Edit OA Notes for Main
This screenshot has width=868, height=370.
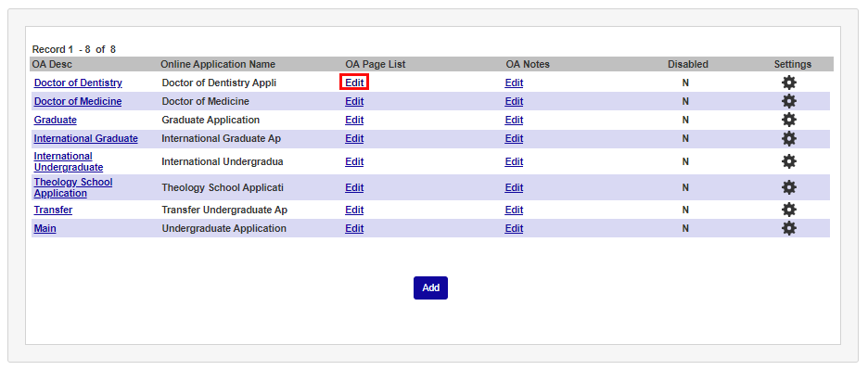514,228
